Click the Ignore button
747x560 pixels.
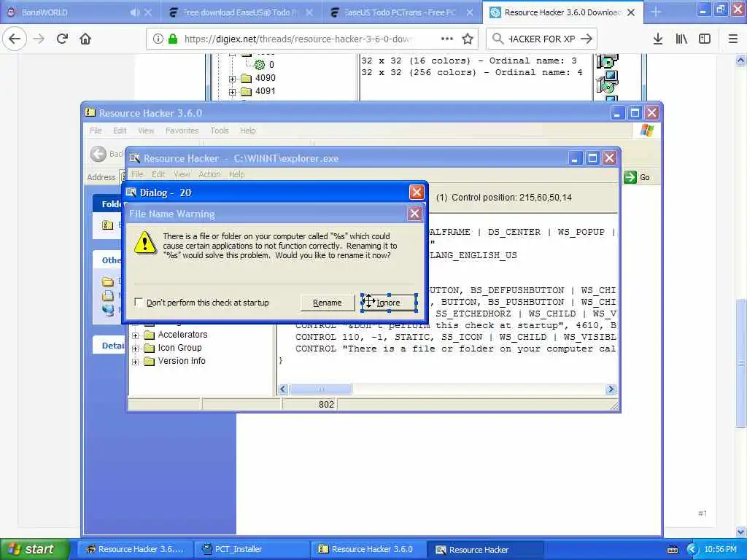coord(390,303)
